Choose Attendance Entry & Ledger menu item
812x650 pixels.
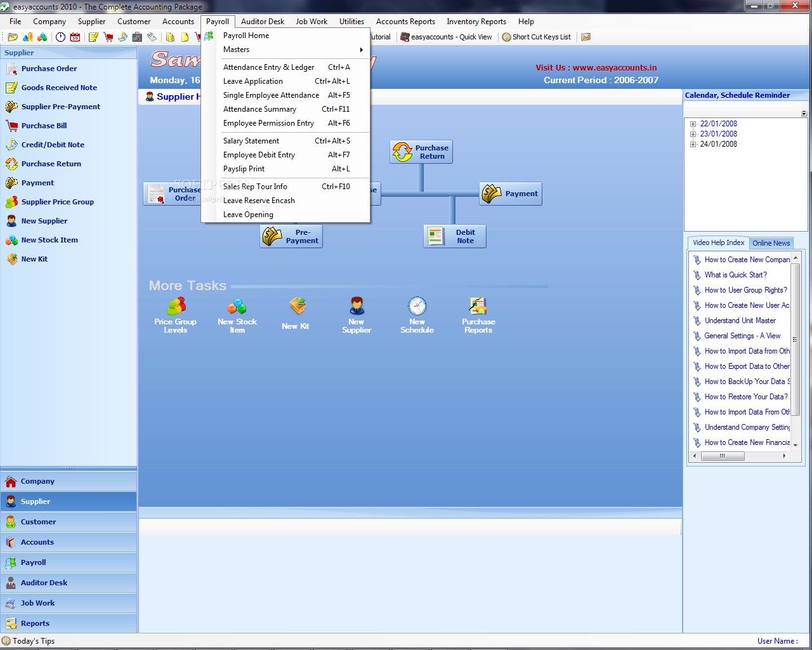(285, 67)
